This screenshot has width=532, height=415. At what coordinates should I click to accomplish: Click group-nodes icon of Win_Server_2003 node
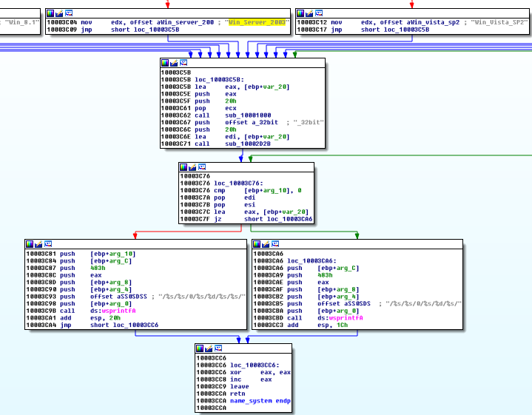coord(69,13)
